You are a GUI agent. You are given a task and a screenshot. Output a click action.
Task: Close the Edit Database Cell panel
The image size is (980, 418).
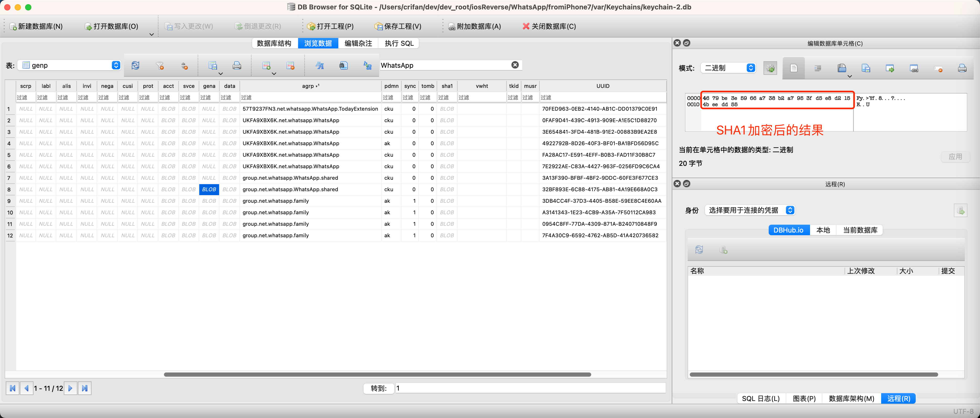677,43
